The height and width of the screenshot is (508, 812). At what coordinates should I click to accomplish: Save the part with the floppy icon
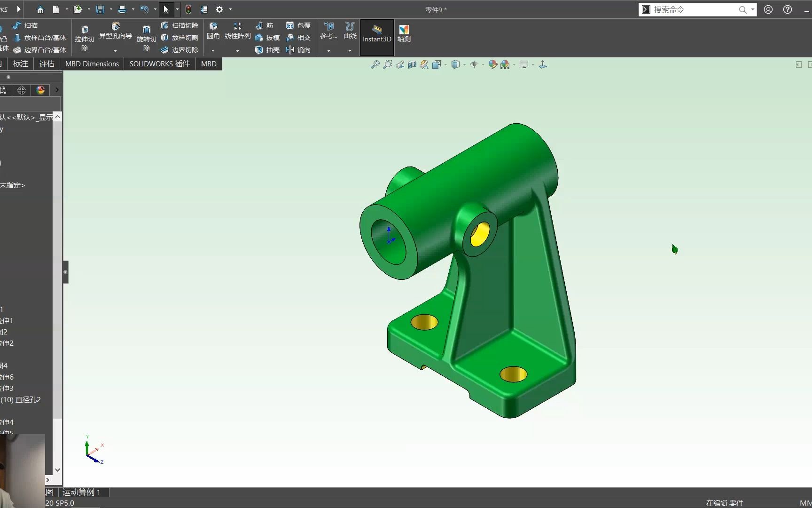100,9
